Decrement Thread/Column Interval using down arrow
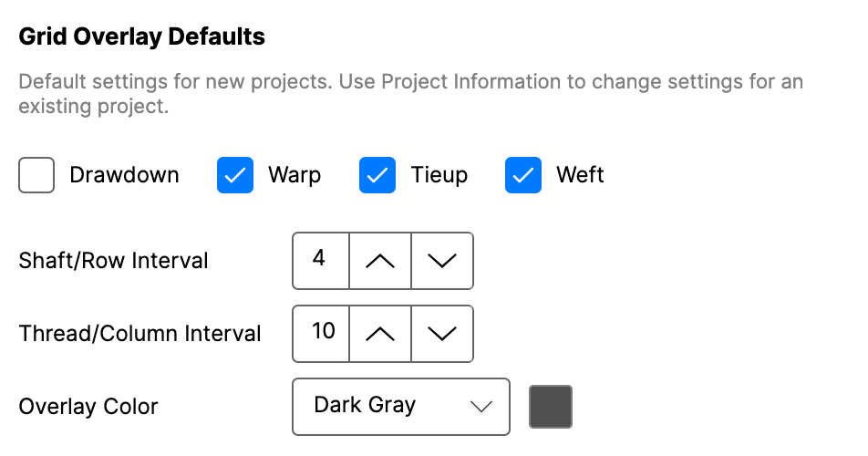This screenshot has height=456, width=868. point(442,333)
